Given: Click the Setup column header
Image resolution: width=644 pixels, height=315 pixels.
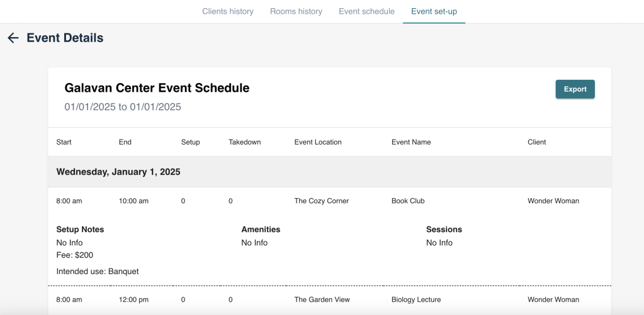Looking at the screenshot, I should point(190,142).
